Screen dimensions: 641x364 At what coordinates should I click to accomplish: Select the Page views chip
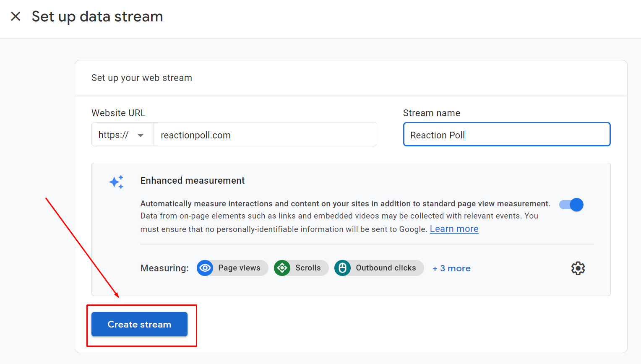[x=232, y=268]
